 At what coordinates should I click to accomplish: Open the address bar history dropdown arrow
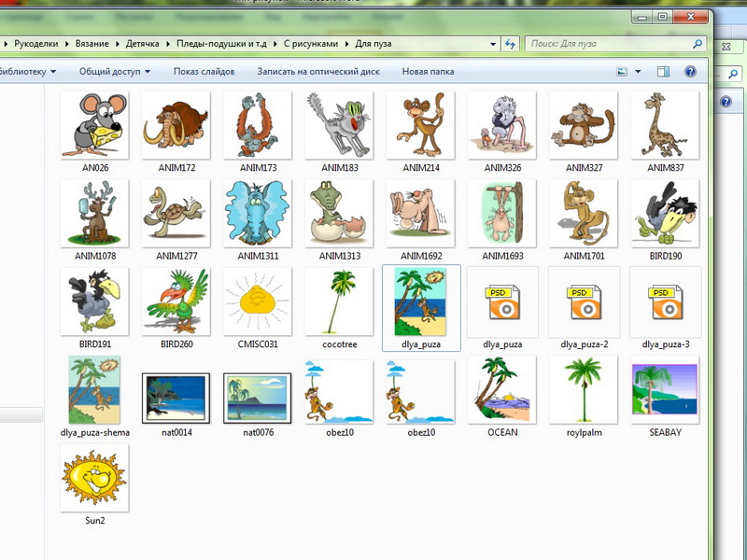[x=493, y=44]
